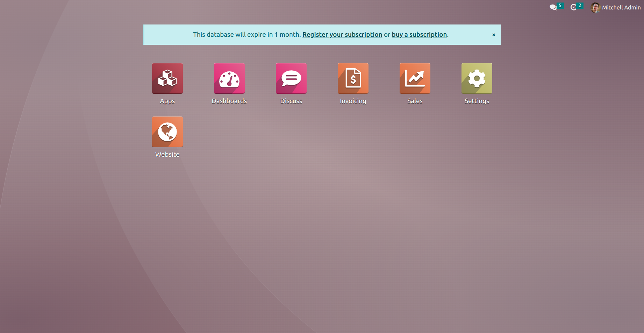Click the Sales label text
The image size is (644, 333).
[415, 101]
